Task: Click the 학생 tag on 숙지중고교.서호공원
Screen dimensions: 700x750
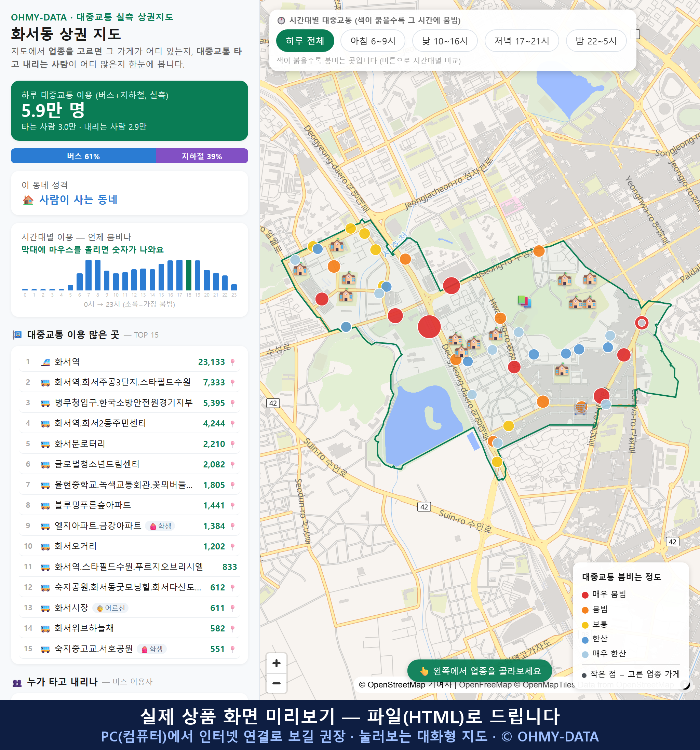Action: tap(152, 649)
